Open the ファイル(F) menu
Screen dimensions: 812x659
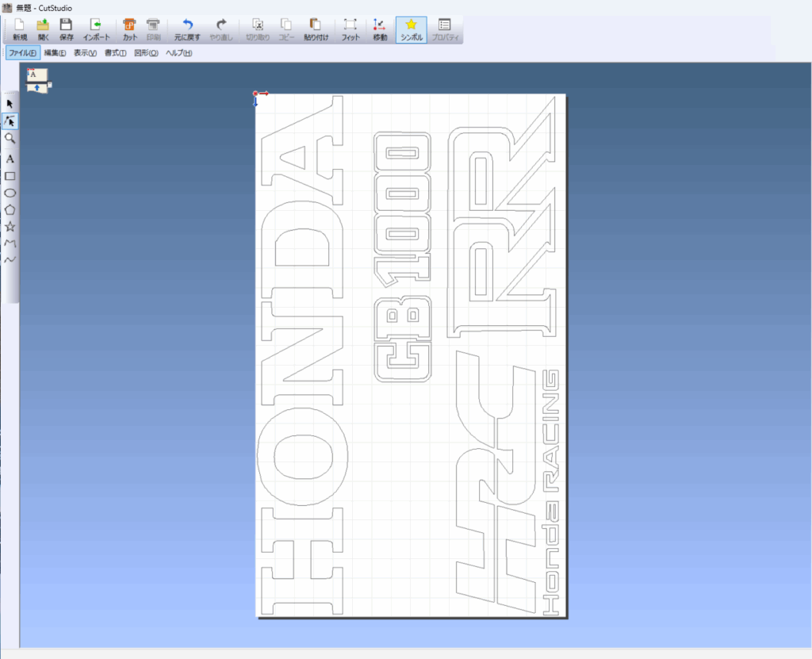click(23, 53)
